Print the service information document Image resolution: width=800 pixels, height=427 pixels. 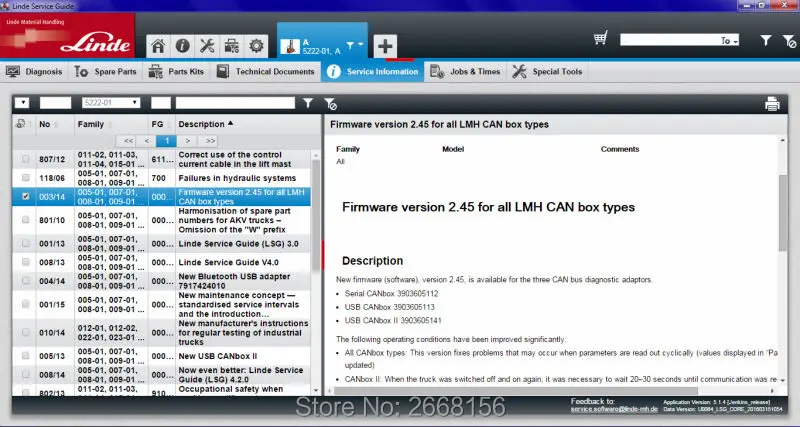(772, 104)
